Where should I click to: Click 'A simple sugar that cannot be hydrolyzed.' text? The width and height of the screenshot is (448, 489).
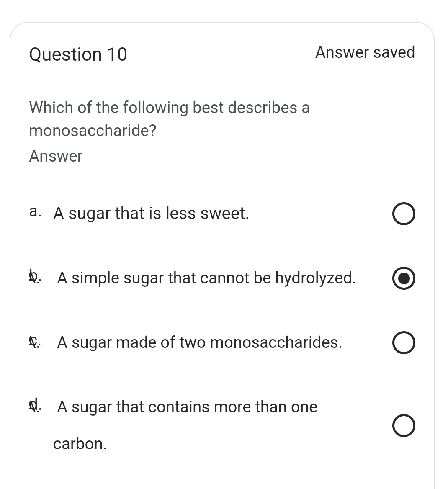pyautogui.click(x=206, y=278)
